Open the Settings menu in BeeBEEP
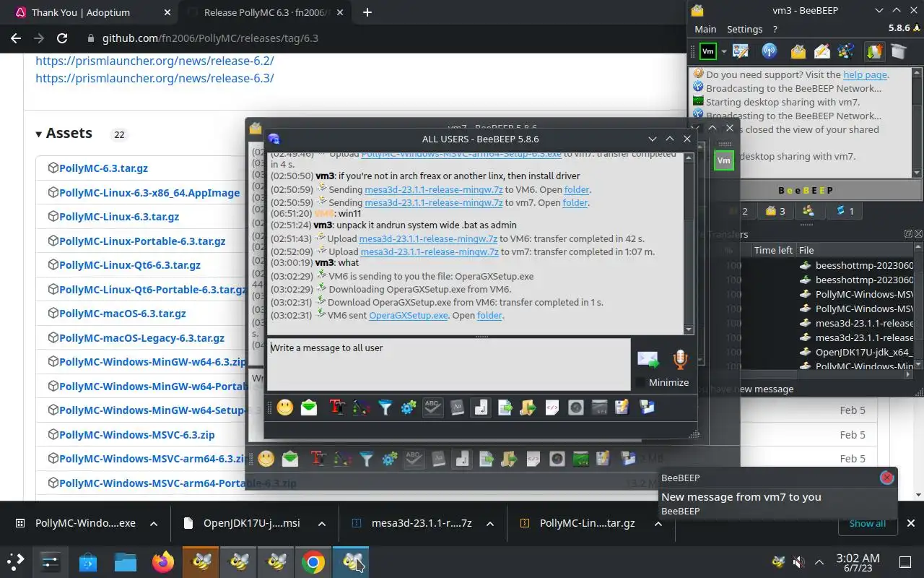This screenshot has height=578, width=924. coord(744,29)
